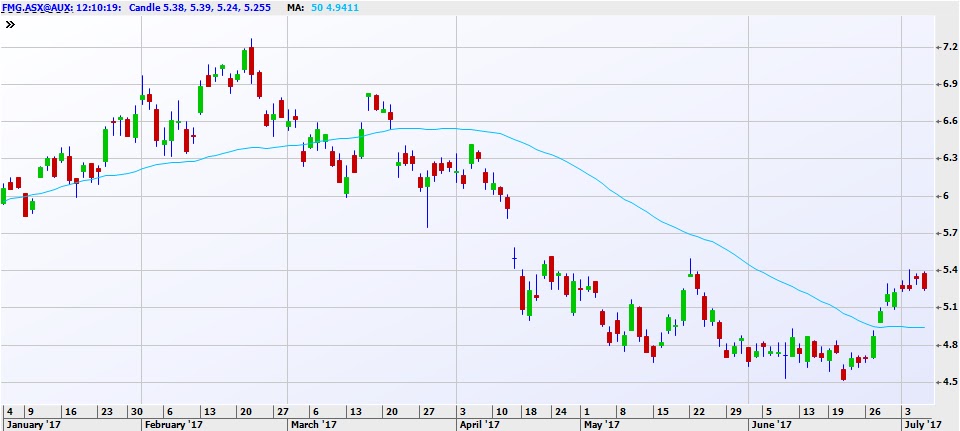Expand the chart toolbar with double-chevron icon
The width and height of the screenshot is (960, 431).
[10, 24]
